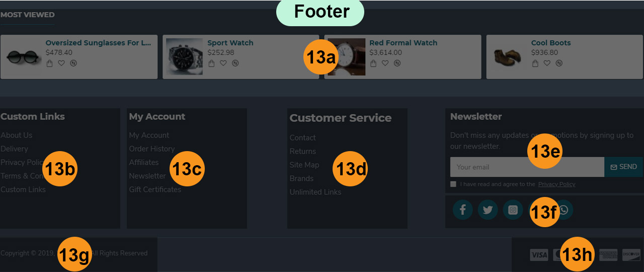Click the Instagram social icon
The height and width of the screenshot is (272, 644).
pos(513,210)
